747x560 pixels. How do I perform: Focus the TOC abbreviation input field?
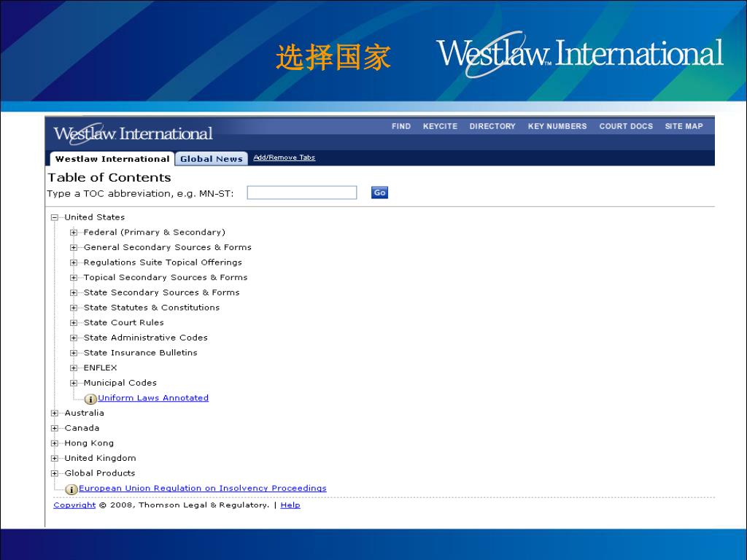pyautogui.click(x=302, y=192)
